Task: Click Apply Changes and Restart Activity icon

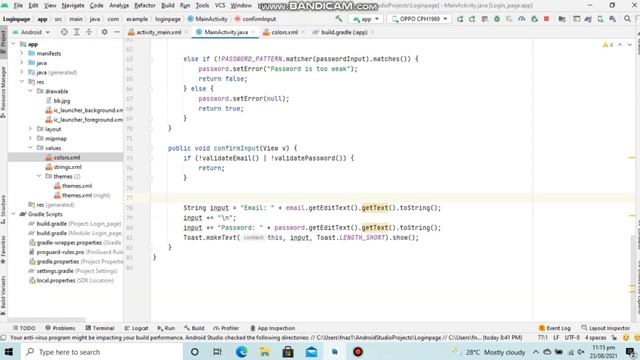Action: coord(472,19)
